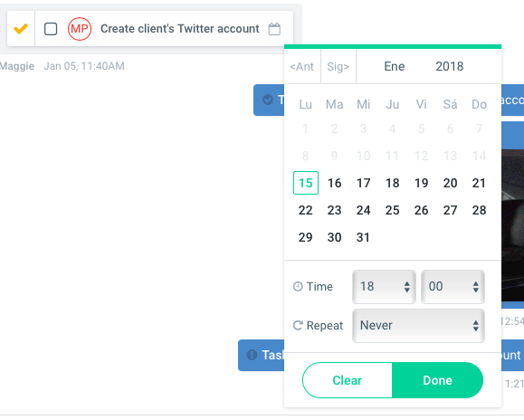Open the due date calendar icon
Screen dimensions: 524x420
coord(274,29)
